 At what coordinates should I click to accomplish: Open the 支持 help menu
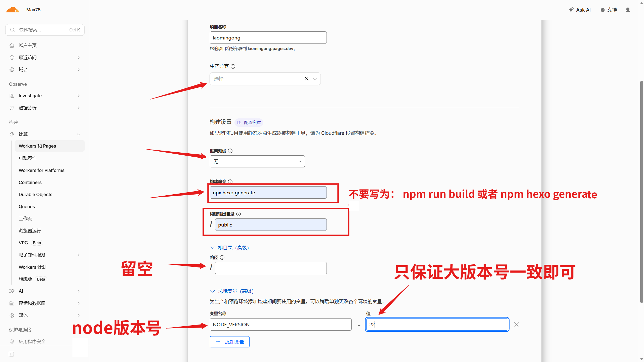609,10
